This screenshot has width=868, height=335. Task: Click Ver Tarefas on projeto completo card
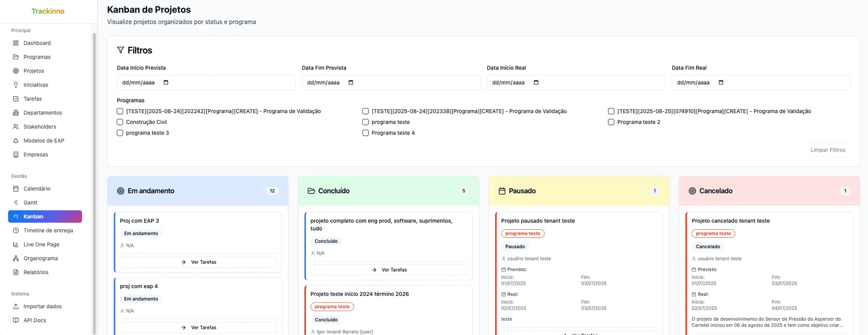tap(389, 270)
